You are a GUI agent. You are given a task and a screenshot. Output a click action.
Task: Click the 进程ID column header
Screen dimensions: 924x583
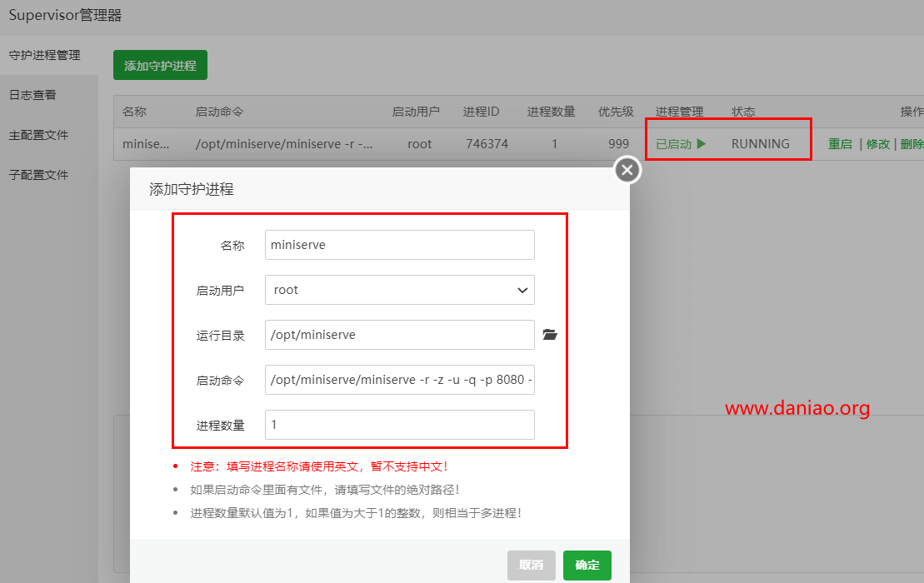click(481, 112)
